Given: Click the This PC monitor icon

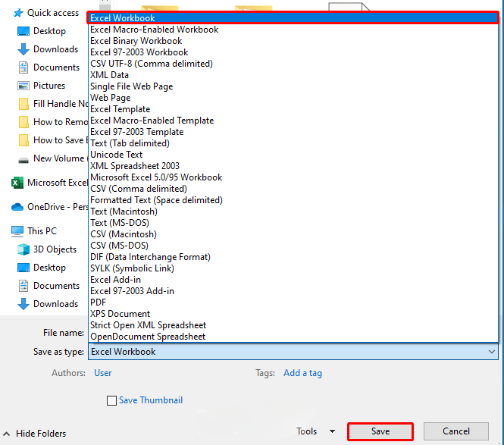Looking at the screenshot, I should (17, 231).
